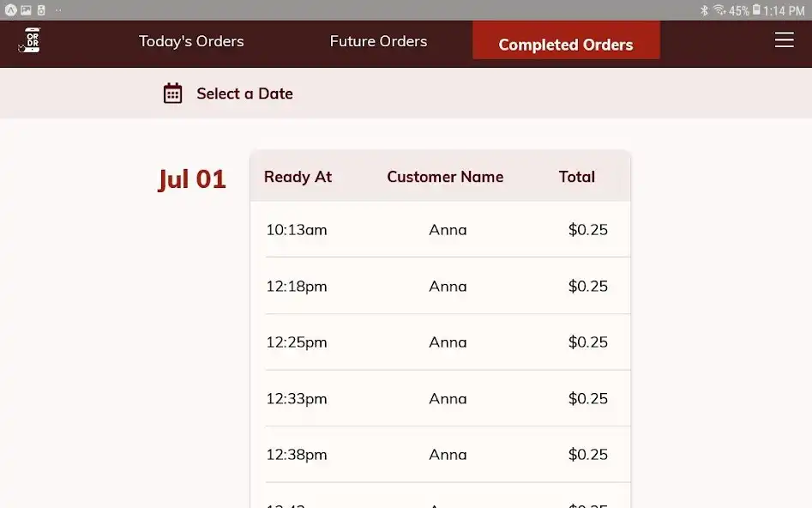The height and width of the screenshot is (508, 812).
Task: Select the 12:38pm order by Anna
Action: [446, 455]
